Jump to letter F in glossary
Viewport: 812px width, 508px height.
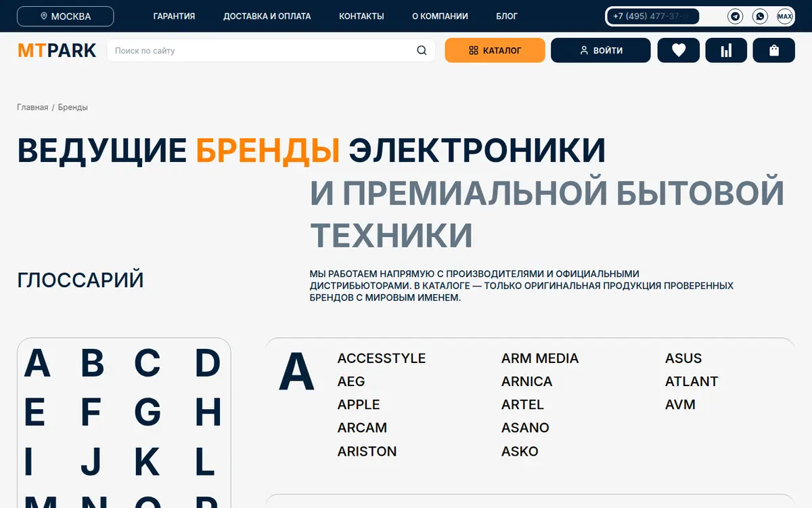click(91, 412)
